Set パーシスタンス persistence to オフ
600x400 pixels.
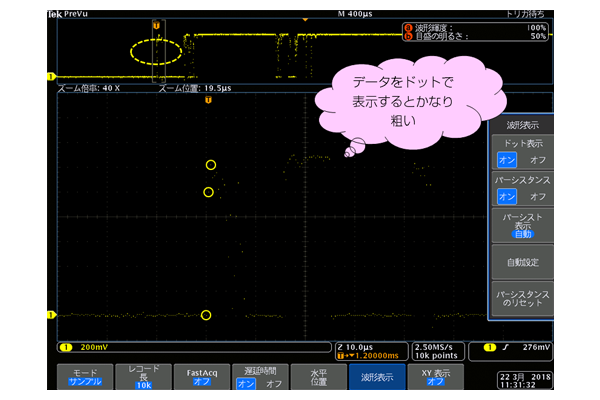coord(538,197)
